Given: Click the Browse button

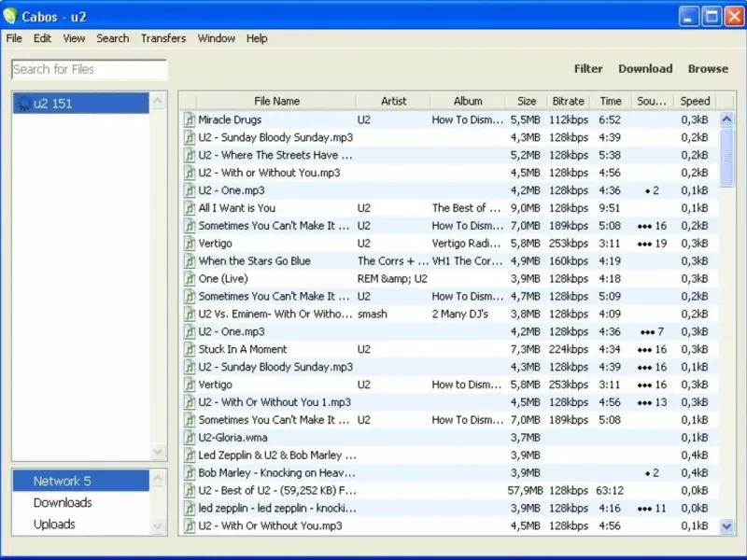Looking at the screenshot, I should (x=708, y=68).
